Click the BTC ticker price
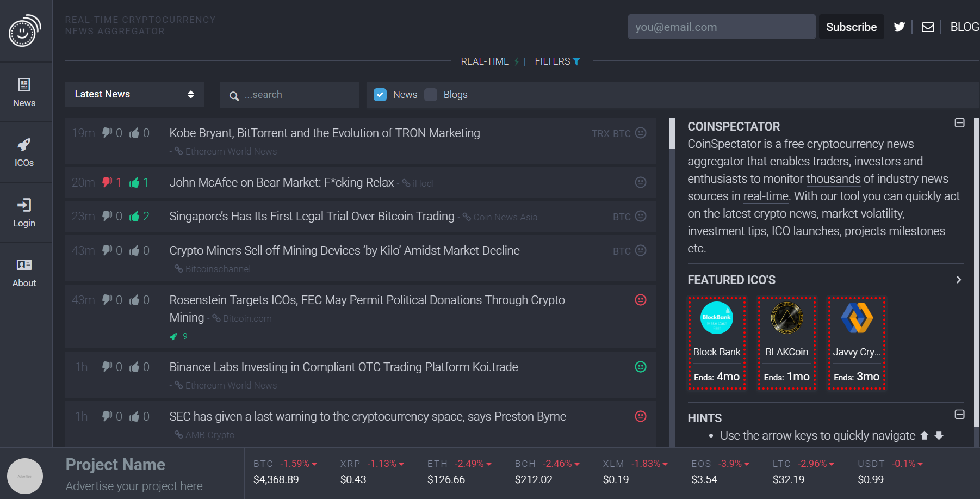The width and height of the screenshot is (980, 499). (x=276, y=479)
